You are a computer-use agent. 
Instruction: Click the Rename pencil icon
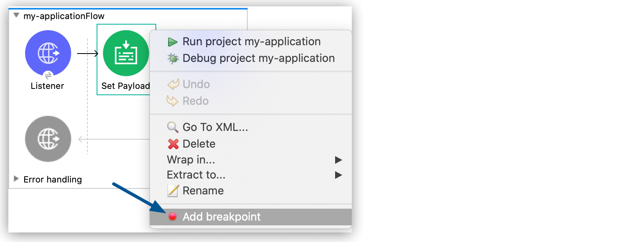pos(172,190)
